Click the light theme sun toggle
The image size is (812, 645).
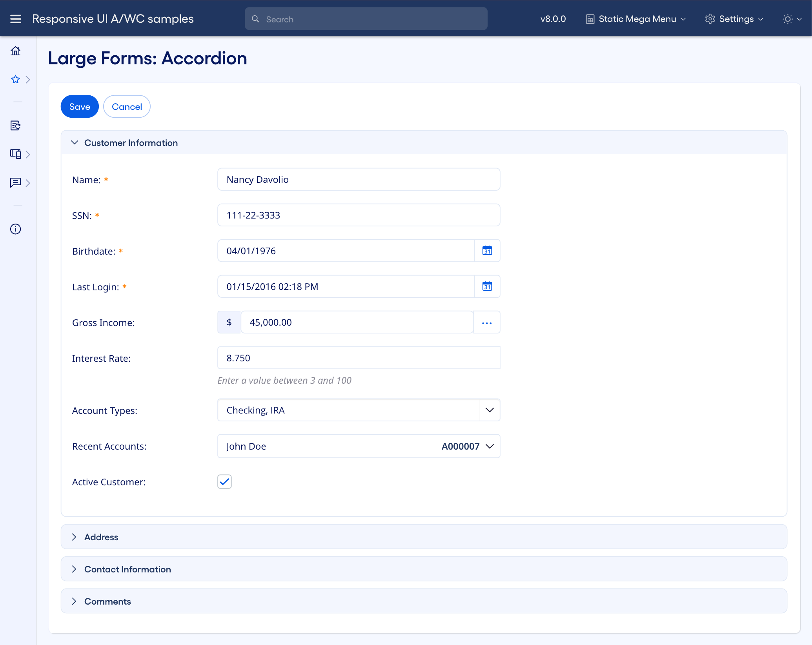787,18
